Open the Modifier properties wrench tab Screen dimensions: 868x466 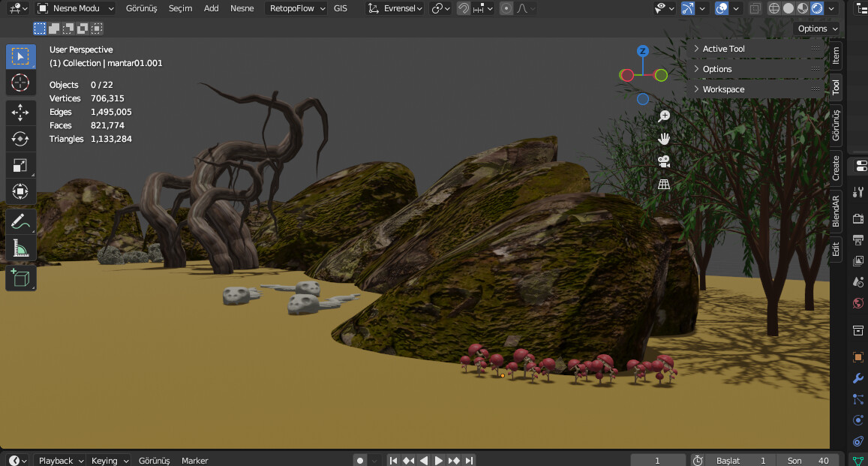857,378
